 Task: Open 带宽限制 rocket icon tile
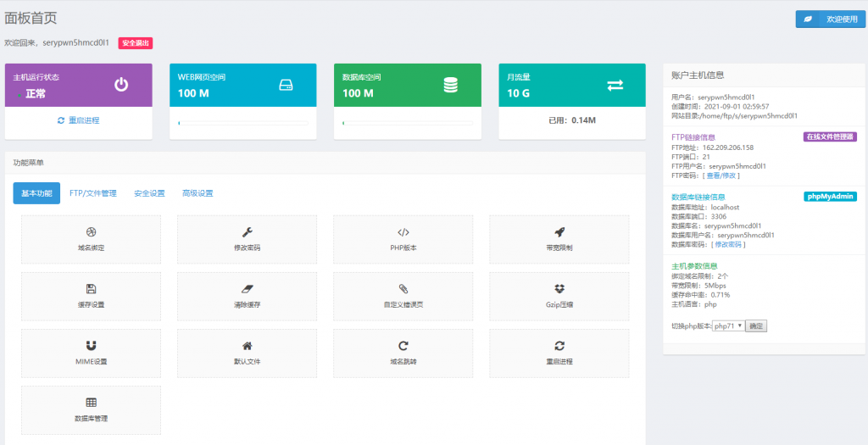(559, 231)
